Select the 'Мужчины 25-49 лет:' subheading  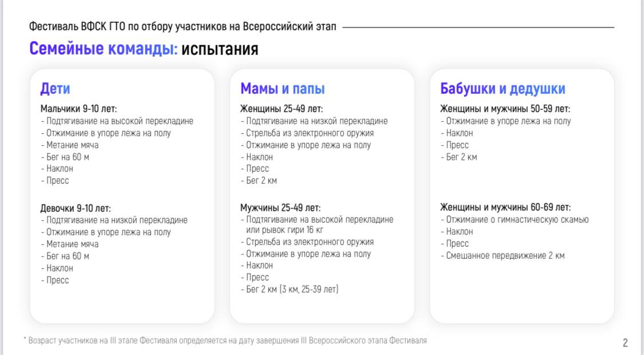[x=280, y=208]
